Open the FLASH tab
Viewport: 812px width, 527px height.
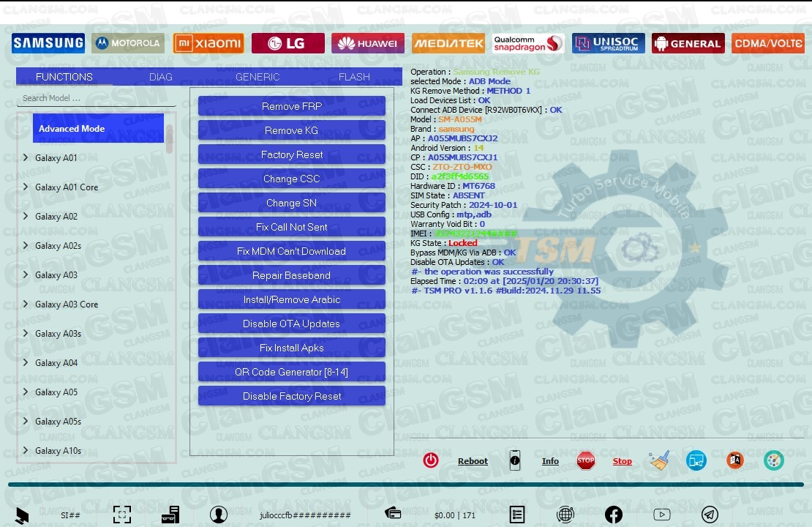[354, 77]
